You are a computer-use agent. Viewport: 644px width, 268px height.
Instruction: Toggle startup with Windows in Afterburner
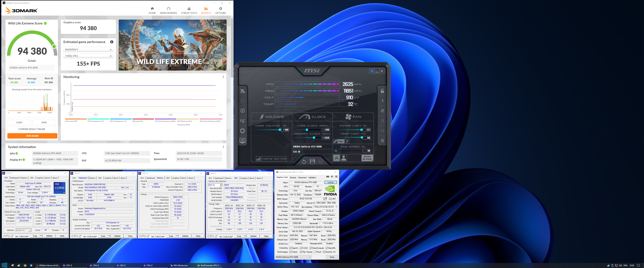tap(372, 71)
